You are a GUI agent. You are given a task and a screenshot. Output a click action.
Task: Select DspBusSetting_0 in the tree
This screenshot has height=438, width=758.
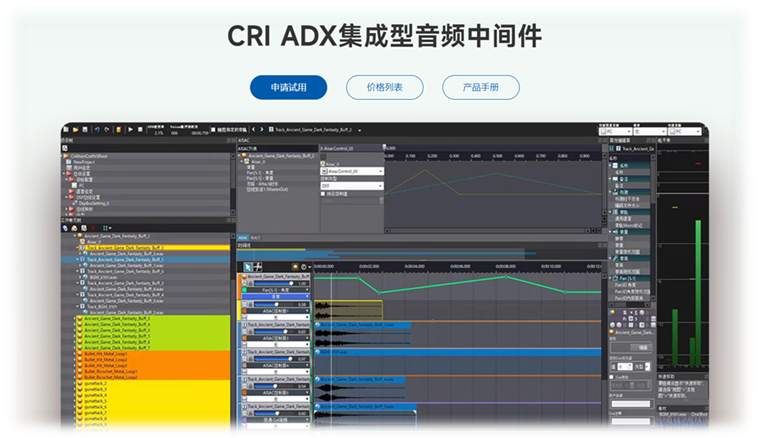[x=94, y=203]
